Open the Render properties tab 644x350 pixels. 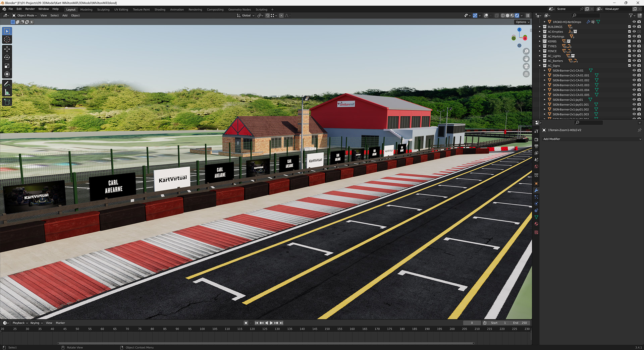pyautogui.click(x=536, y=139)
